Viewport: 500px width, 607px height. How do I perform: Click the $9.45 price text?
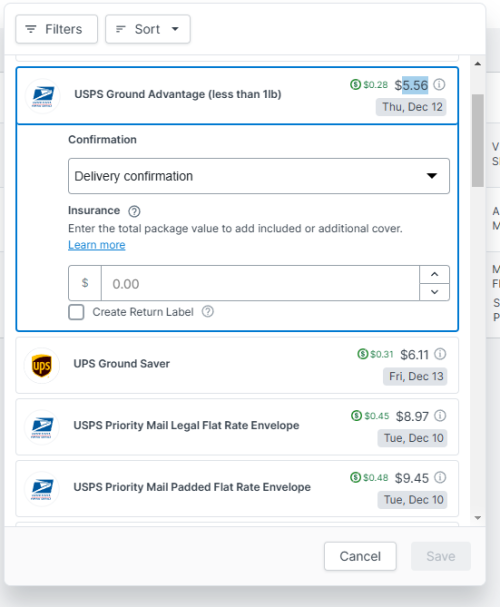click(412, 478)
